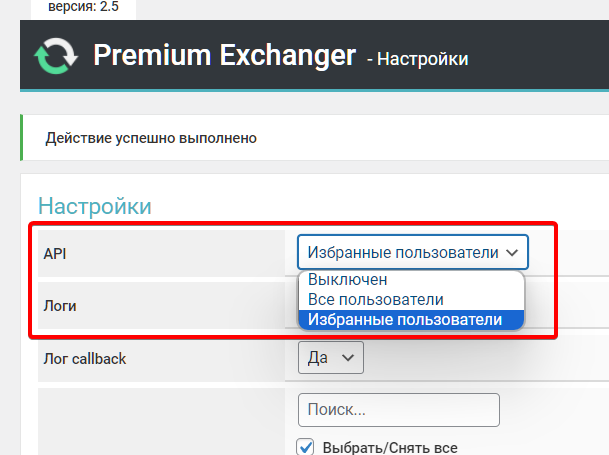The height and width of the screenshot is (455, 609).
Task: Click the Лог callback dropdown chevron
Action: click(348, 357)
